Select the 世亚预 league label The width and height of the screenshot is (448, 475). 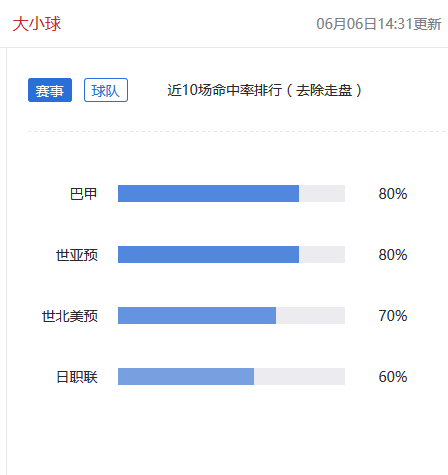tap(77, 255)
